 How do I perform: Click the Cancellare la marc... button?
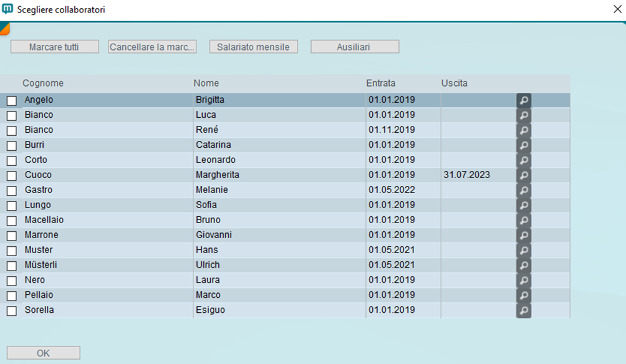pos(152,47)
